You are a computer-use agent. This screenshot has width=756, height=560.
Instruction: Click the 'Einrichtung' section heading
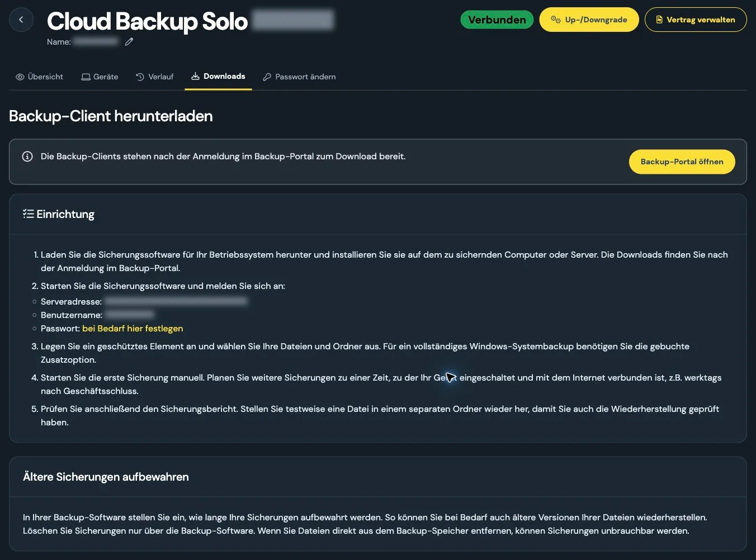pyautogui.click(x=65, y=214)
